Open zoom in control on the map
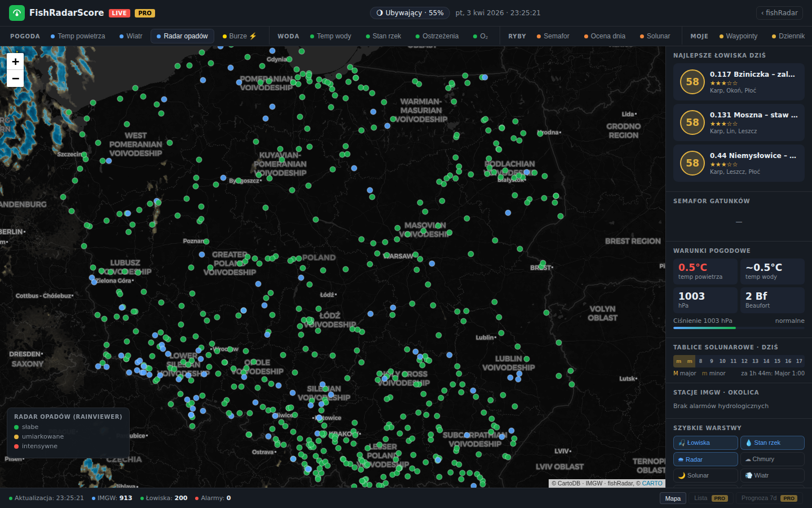 pos(15,61)
